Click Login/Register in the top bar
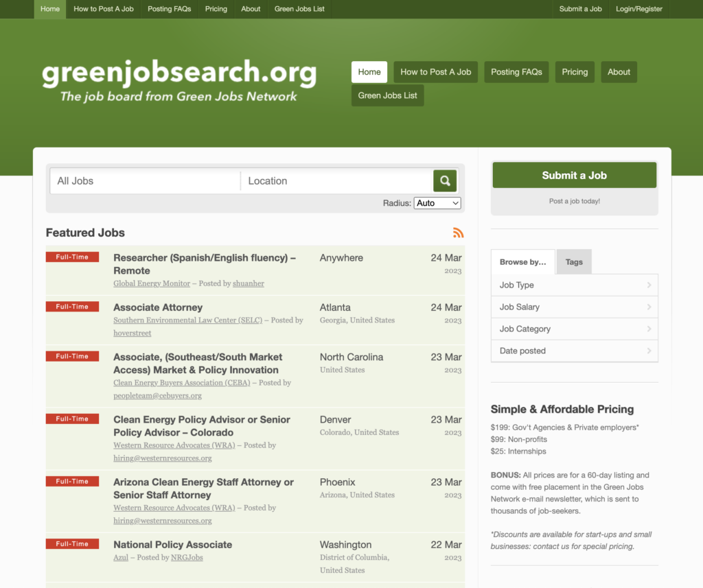 point(638,9)
